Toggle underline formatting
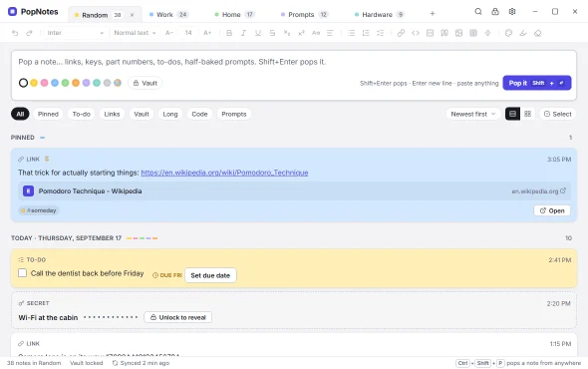Screen dimensions: 588x369 [258, 33]
